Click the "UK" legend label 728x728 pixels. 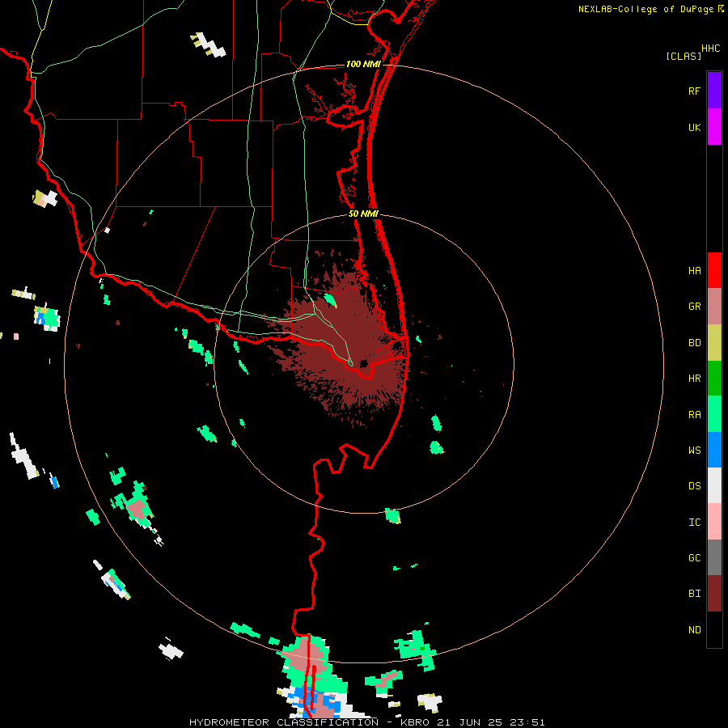point(694,127)
